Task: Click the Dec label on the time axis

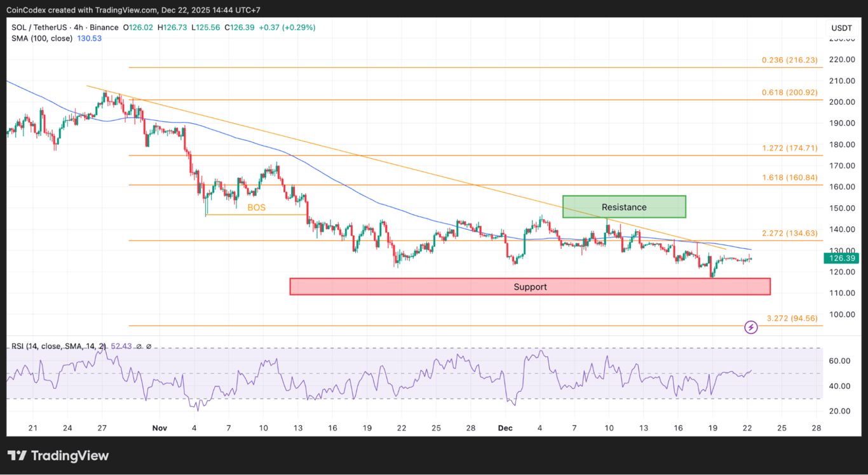Action: point(505,428)
